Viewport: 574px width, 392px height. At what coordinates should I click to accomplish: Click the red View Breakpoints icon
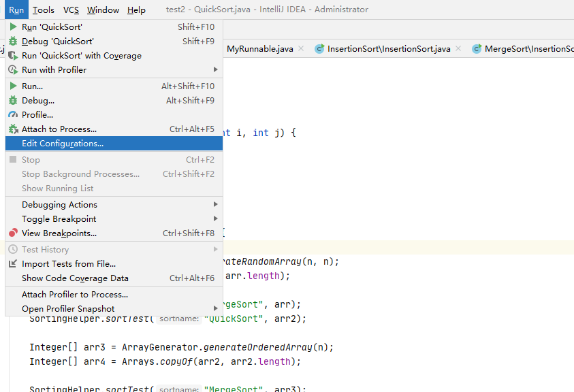pos(13,233)
